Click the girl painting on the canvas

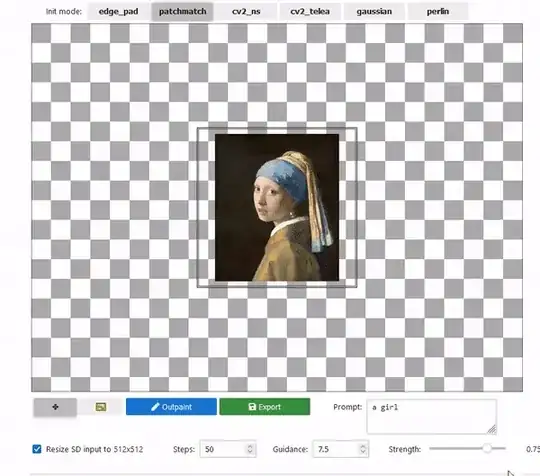277,208
